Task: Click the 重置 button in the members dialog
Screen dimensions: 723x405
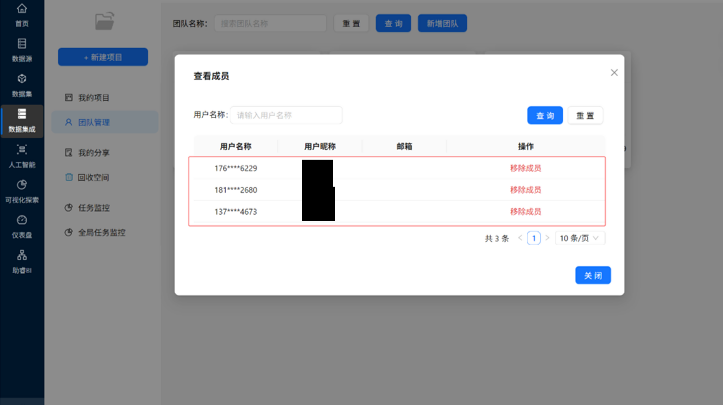Action: 585,115
